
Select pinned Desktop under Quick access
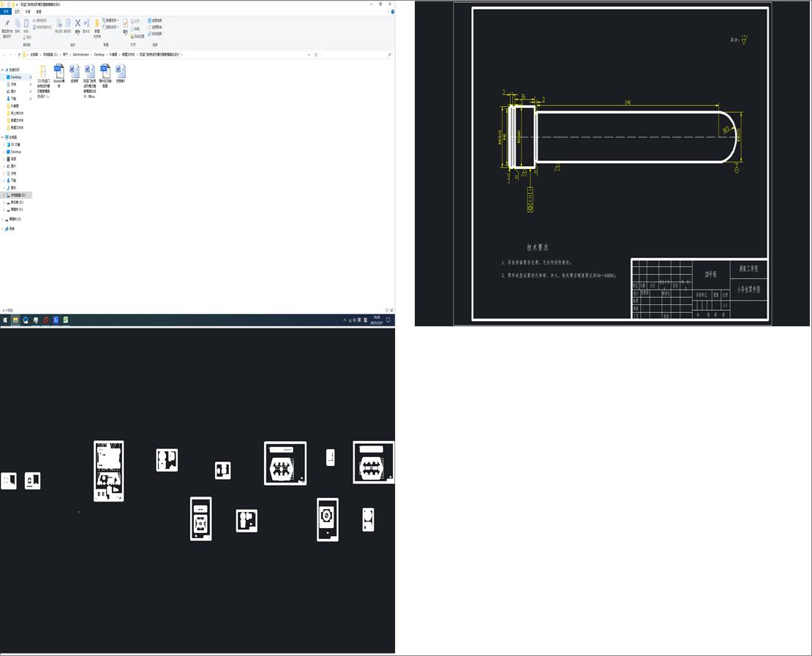coord(16,77)
